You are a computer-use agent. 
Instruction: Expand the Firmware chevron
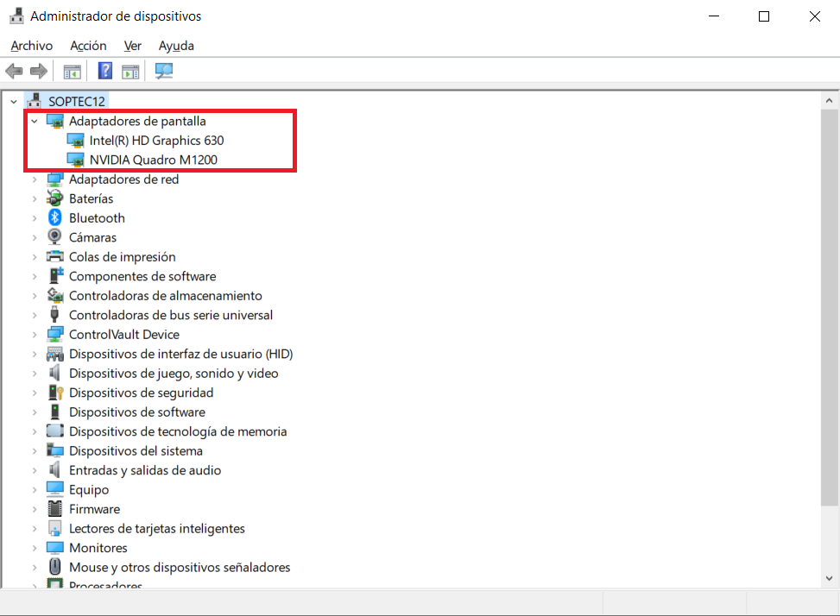tap(35, 509)
